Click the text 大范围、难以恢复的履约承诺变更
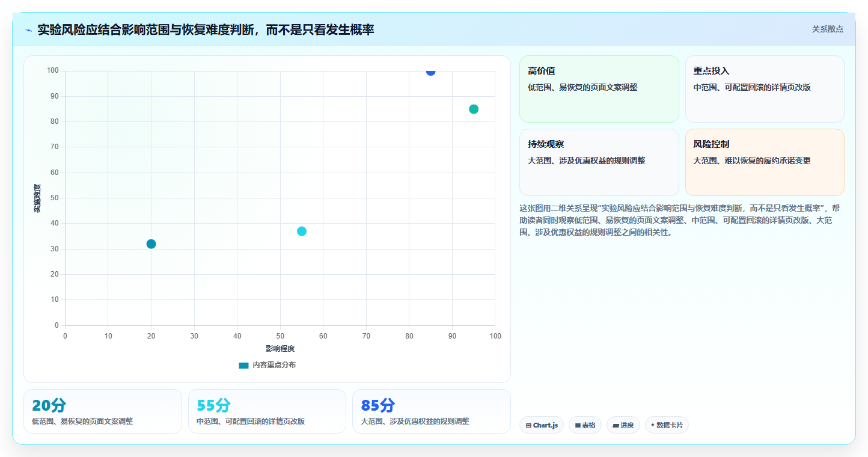868x457 pixels. [752, 161]
